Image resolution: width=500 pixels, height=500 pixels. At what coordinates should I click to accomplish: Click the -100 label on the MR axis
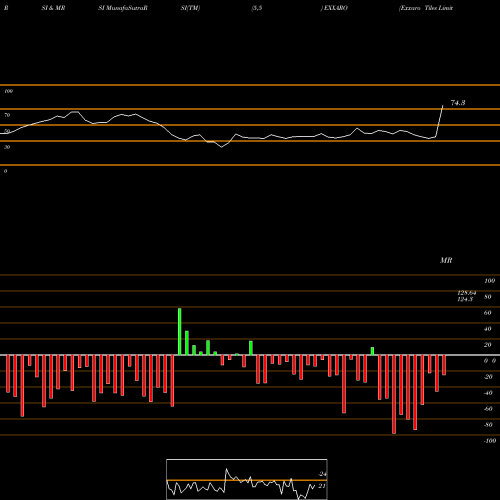[490, 441]
